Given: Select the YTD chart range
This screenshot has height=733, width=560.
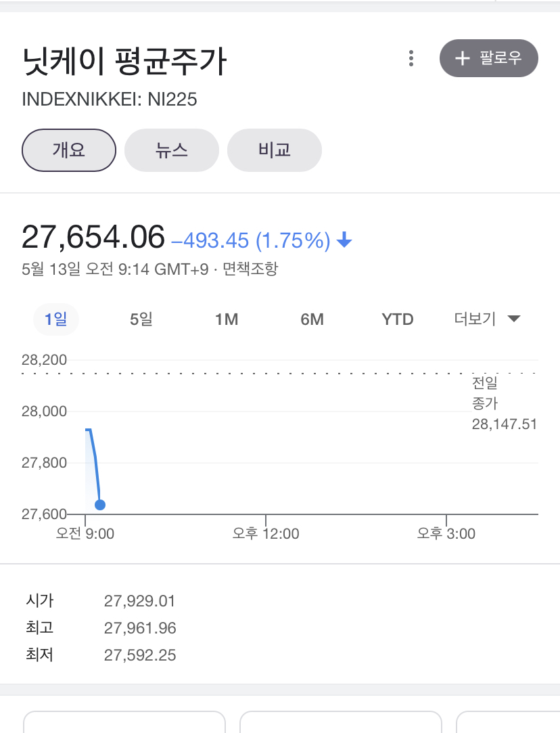Looking at the screenshot, I should coord(398,319).
